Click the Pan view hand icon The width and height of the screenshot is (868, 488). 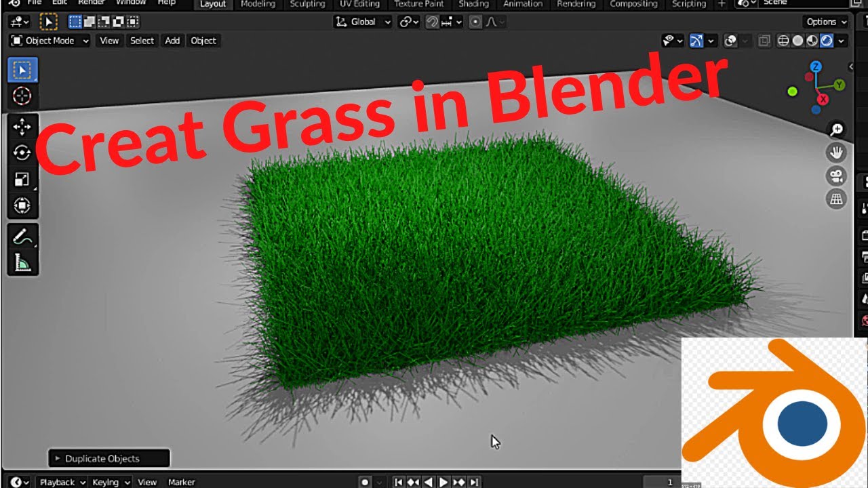(x=837, y=152)
